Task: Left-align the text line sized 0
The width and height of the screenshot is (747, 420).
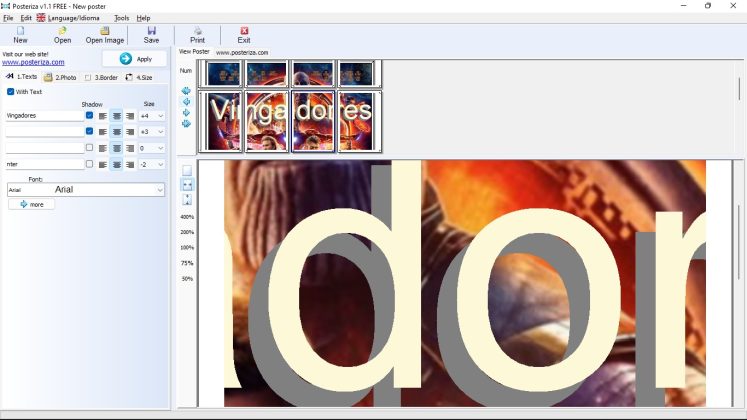Action: tap(102, 149)
